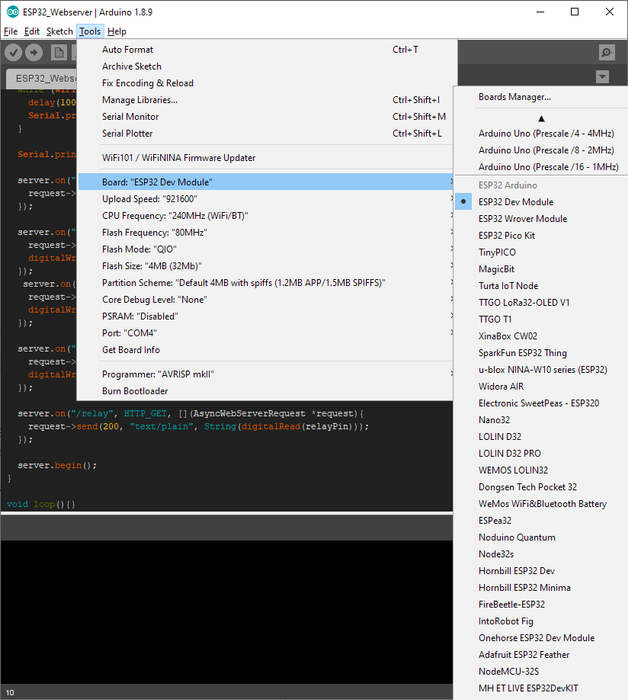The image size is (628, 700).
Task: Open the Help menu
Action: click(x=116, y=31)
